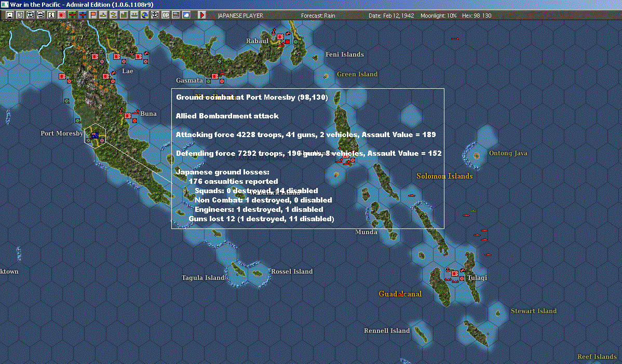Click the railroad track toolbar icon
Screen dimensions: 622x364
point(175,15)
